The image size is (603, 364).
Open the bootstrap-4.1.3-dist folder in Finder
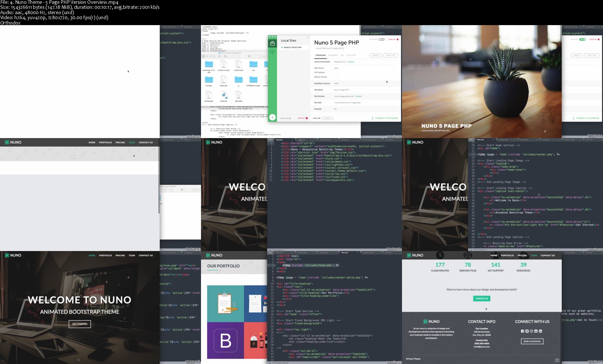(209, 64)
